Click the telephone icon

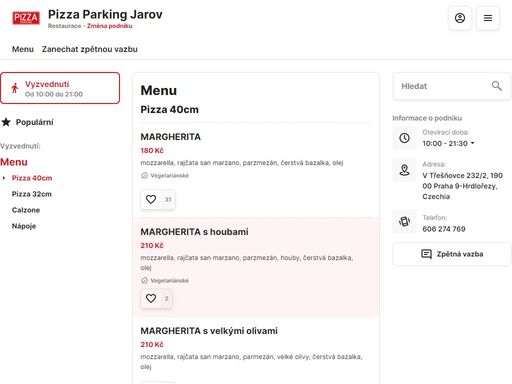coord(404,221)
